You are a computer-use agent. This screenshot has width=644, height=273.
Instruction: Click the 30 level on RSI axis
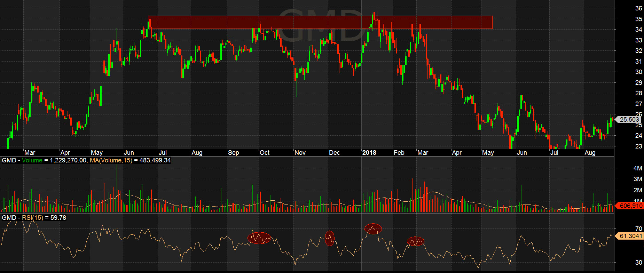638,263
